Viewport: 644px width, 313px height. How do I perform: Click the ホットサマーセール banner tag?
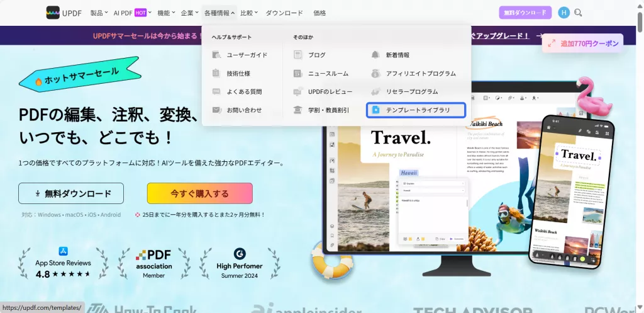(x=80, y=74)
